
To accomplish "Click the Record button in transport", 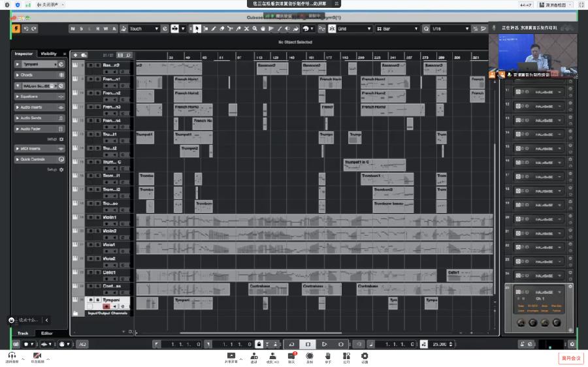I will (340, 343).
